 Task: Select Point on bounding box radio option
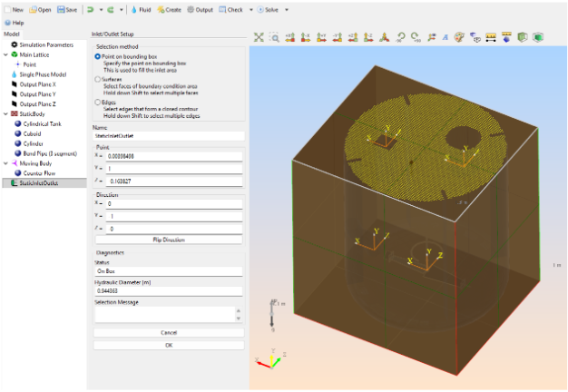coord(98,56)
